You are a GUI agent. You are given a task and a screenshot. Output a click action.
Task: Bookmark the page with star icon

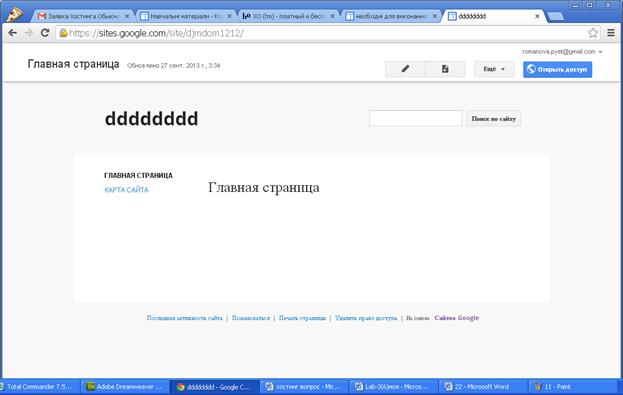click(593, 33)
